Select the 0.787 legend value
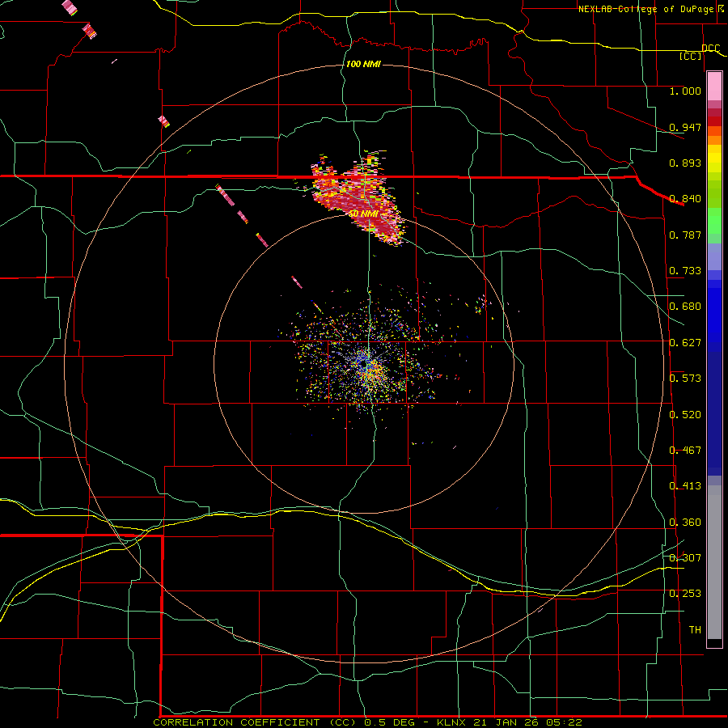The height and width of the screenshot is (728, 728). tap(685, 235)
